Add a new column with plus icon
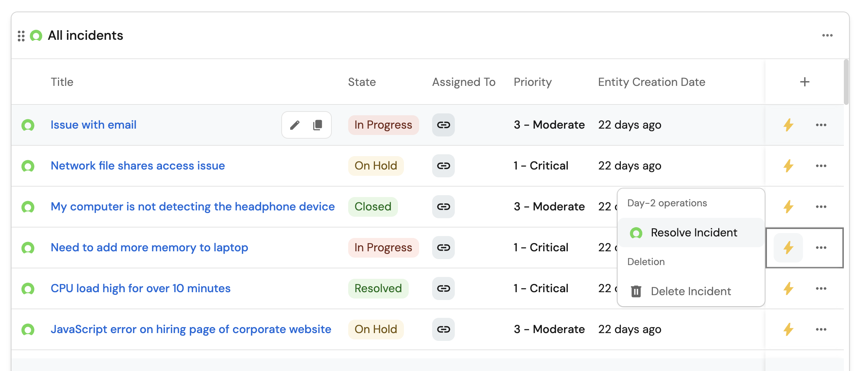The width and height of the screenshot is (868, 371). [x=804, y=82]
